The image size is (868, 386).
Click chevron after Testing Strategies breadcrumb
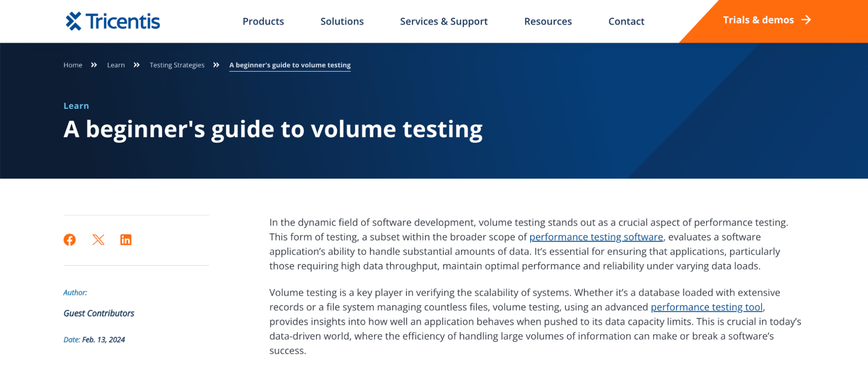point(216,65)
